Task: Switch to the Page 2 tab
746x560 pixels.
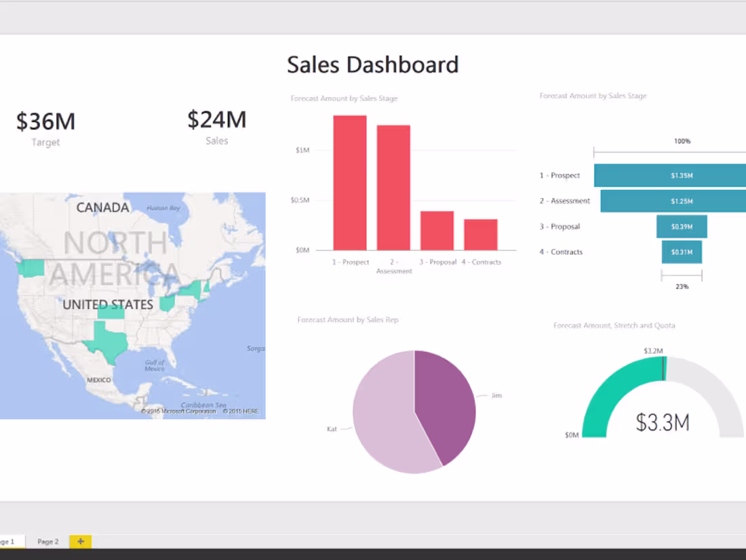Action: pyautogui.click(x=47, y=541)
